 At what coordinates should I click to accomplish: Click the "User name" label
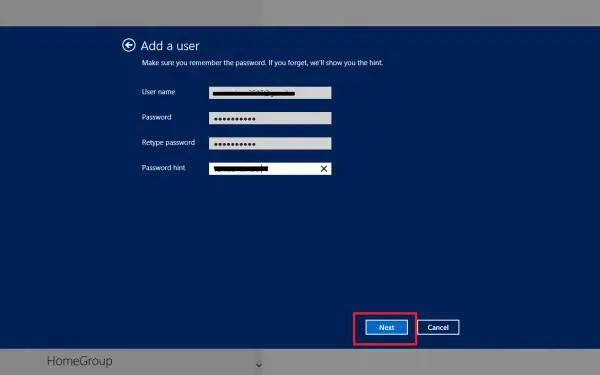point(158,92)
